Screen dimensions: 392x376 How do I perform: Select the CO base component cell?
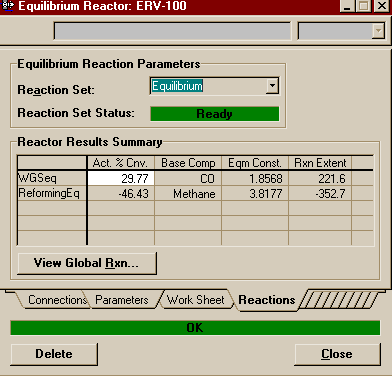click(188, 178)
